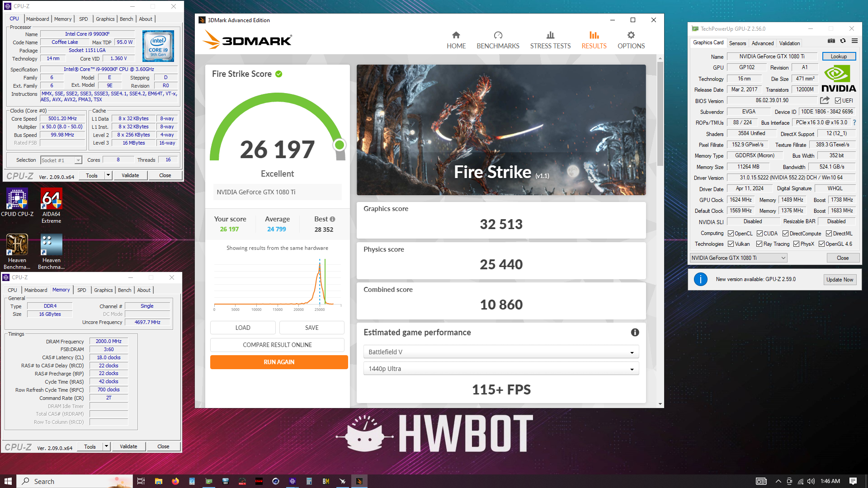Expand Tools dropdown arrow in bottom CPU-Z
The height and width of the screenshot is (488, 868).
[x=106, y=446]
